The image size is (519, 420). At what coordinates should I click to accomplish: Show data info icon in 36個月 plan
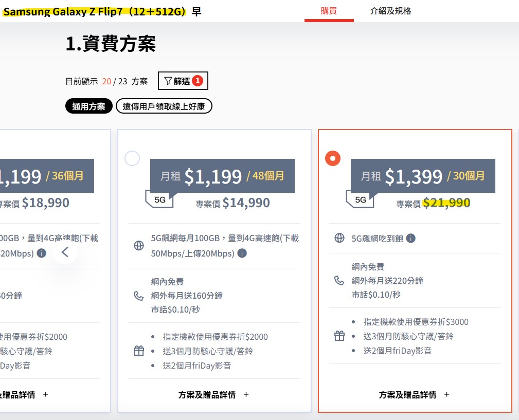point(41,253)
